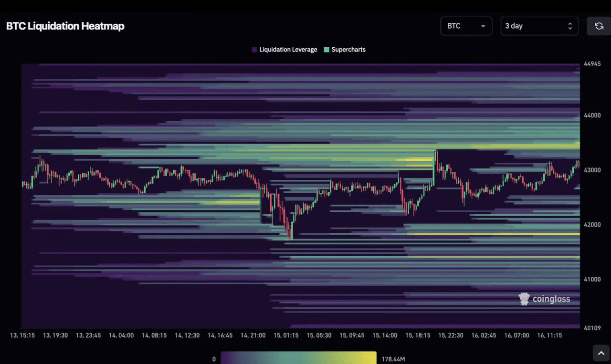The image size is (611, 364).
Task: Click the refresh heatmap icon
Action: point(598,26)
